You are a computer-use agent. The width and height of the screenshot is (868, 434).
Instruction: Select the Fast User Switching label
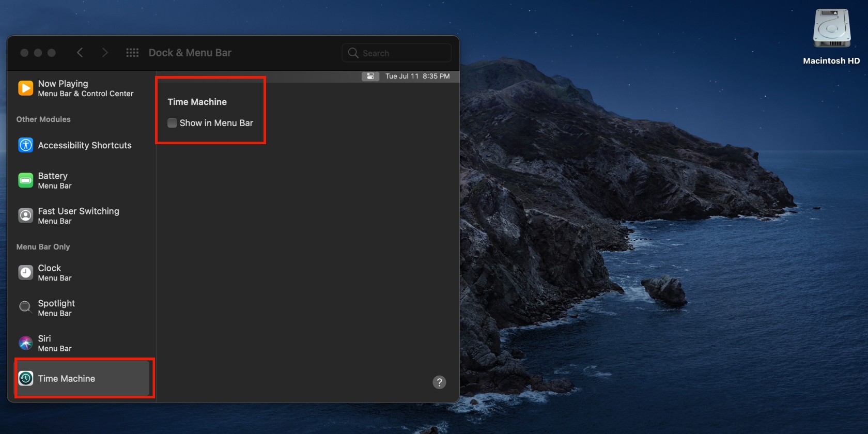79,211
